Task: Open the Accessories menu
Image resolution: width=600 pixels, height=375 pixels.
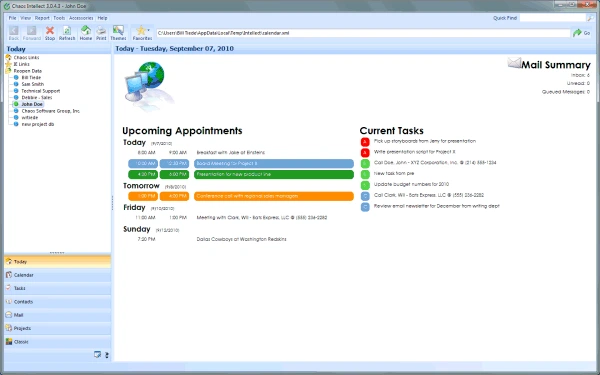Action: tap(81, 18)
